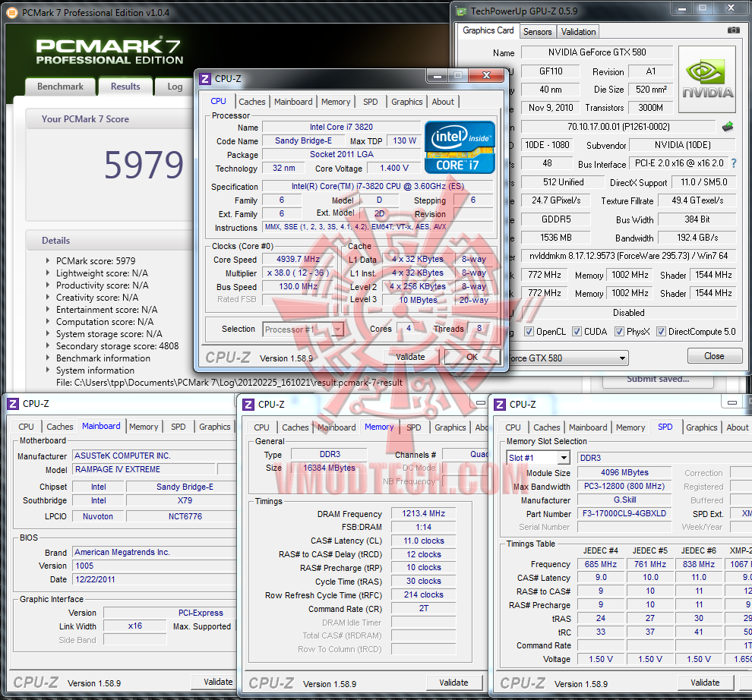This screenshot has width=752, height=700.
Task: Expand the Entertainment score detail row
Action: click(x=48, y=309)
